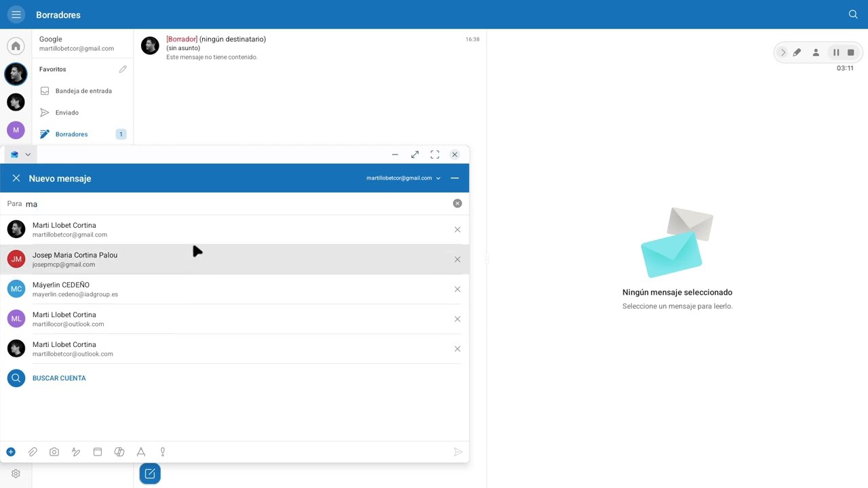This screenshot has width=868, height=488.
Task: Pause the screen recording
Action: click(x=836, y=52)
